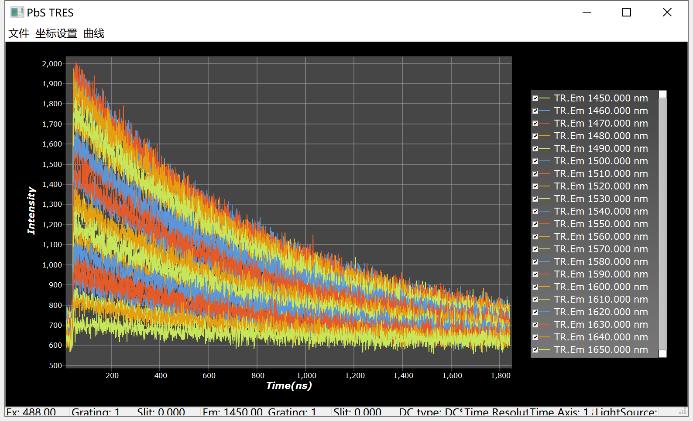The image size is (693, 421).
Task: Click the line marker for 1500.000 nm curve
Action: (546, 161)
